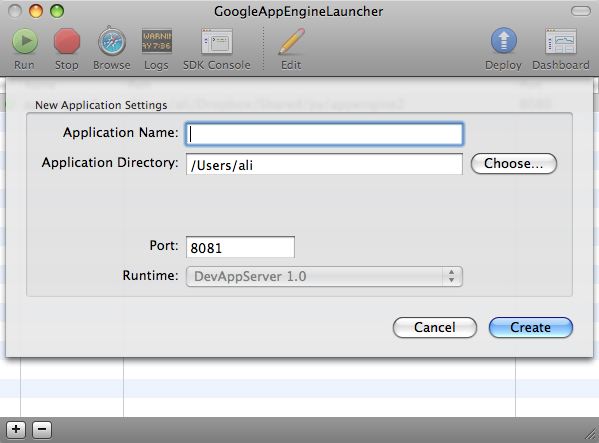Click the green Run icon
Image resolution: width=599 pixels, height=443 pixels.
(x=25, y=40)
